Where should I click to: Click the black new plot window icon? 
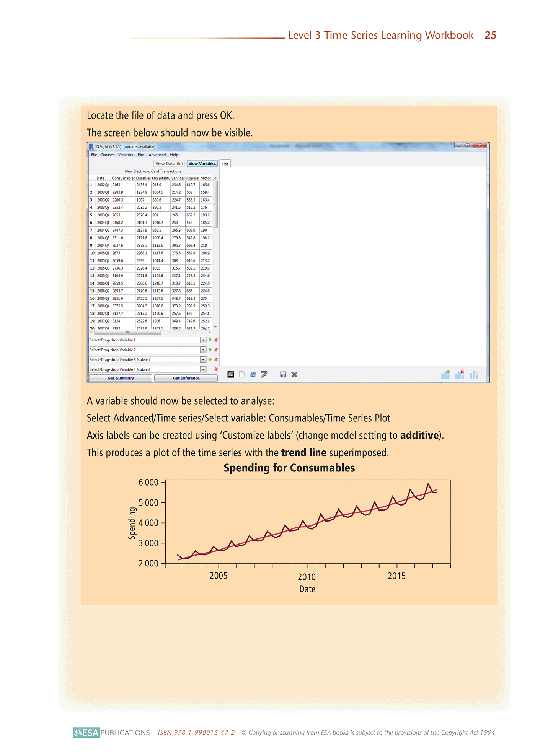click(231, 375)
